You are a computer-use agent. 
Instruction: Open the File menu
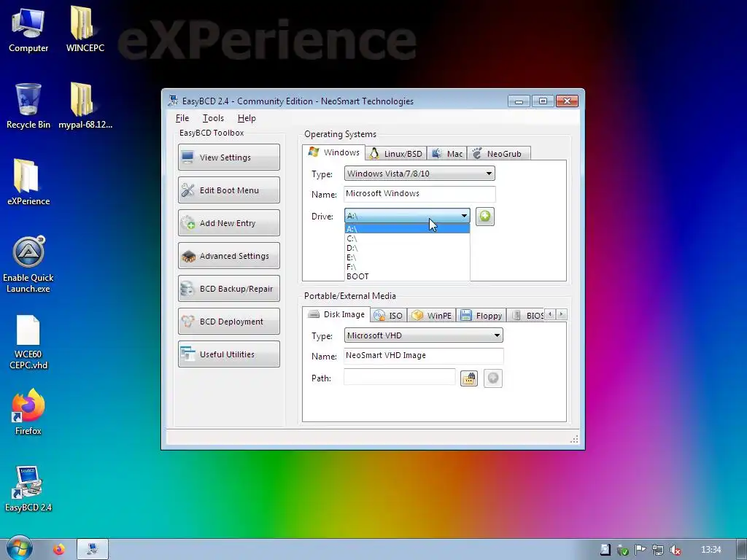pos(182,118)
